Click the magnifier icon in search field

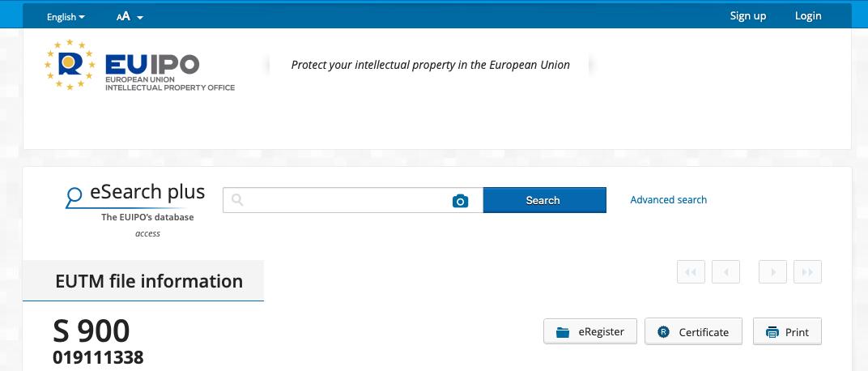coord(237,200)
